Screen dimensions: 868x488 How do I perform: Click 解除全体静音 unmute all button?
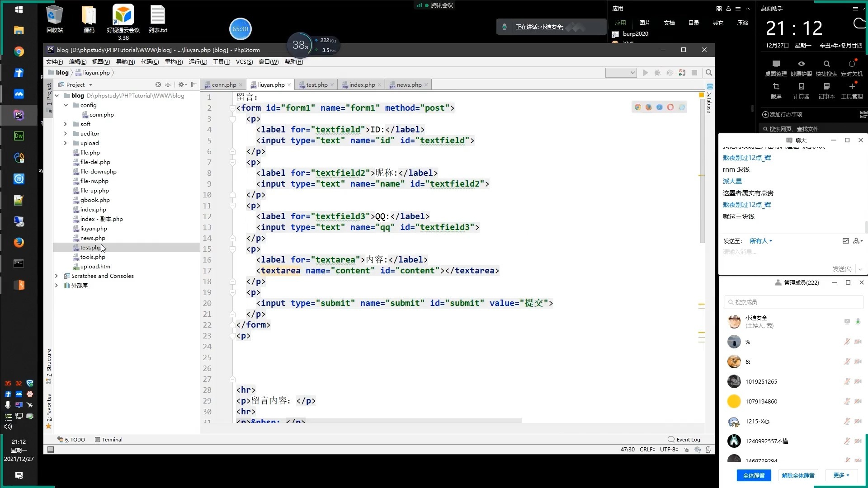pos(798,475)
